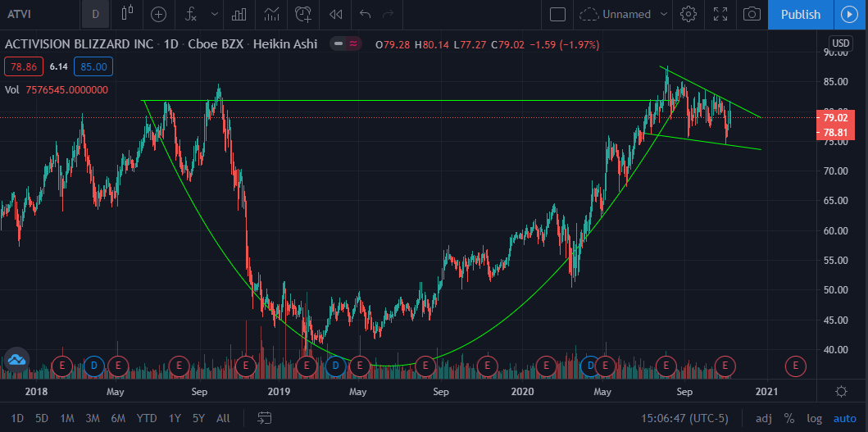868x432 pixels.
Task: Open the candle chart style selector
Action: click(128, 14)
